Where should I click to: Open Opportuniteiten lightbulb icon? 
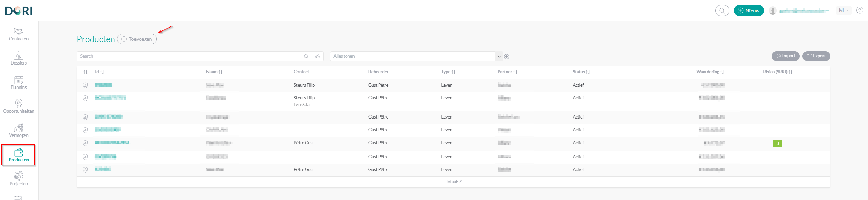(x=19, y=103)
